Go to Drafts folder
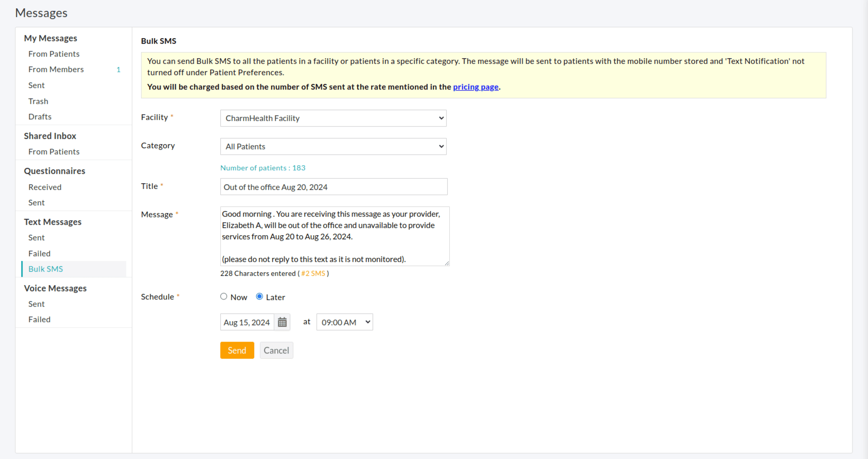Image resolution: width=868 pixels, height=459 pixels. pos(40,117)
